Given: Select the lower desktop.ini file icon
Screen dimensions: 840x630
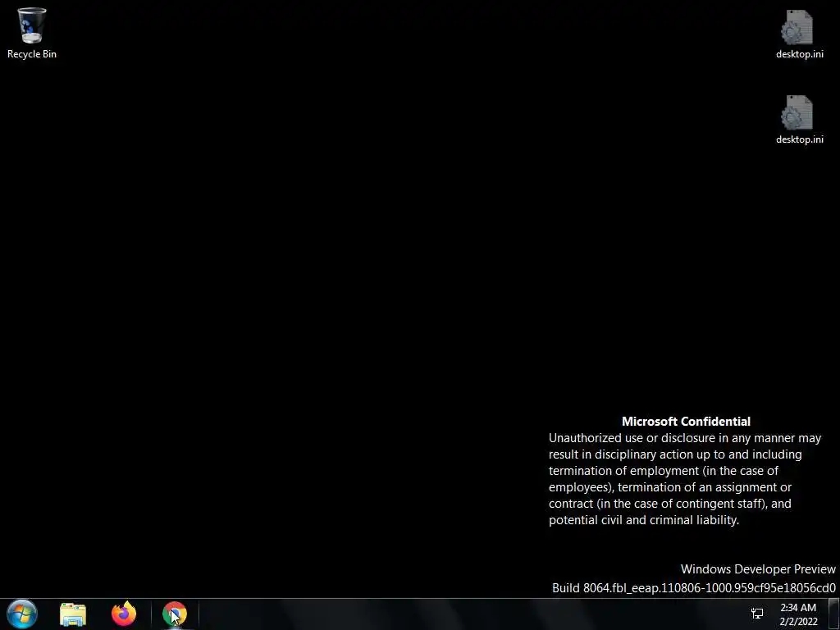Looking at the screenshot, I should (799, 120).
